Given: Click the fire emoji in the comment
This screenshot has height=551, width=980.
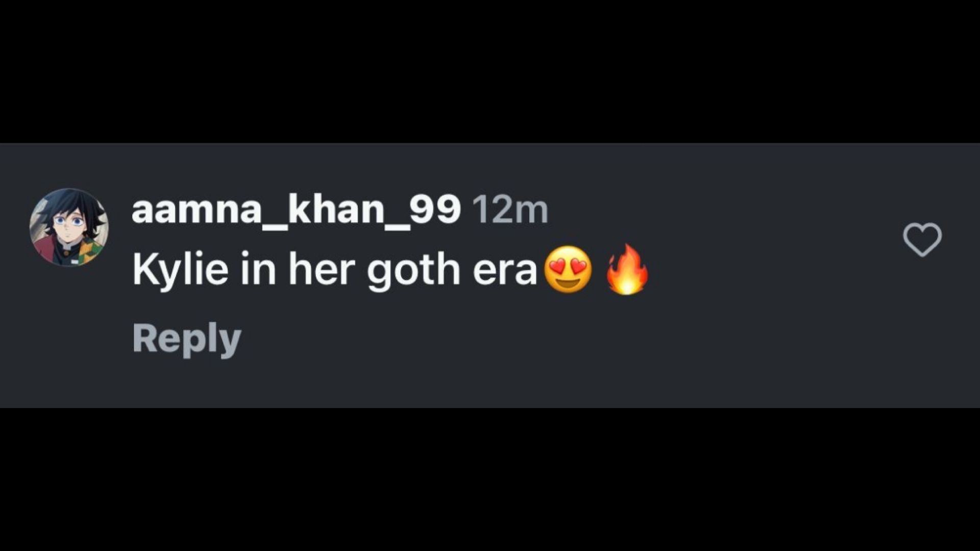Looking at the screenshot, I should point(627,269).
